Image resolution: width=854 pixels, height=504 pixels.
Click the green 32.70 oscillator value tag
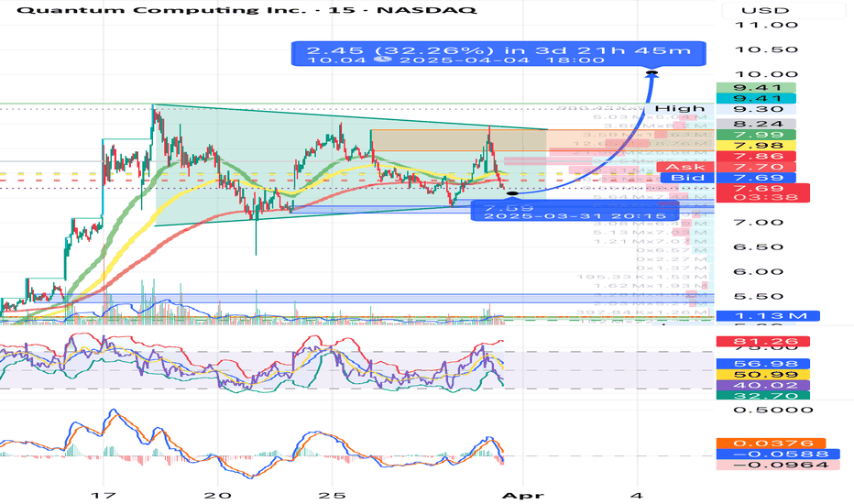(763, 396)
